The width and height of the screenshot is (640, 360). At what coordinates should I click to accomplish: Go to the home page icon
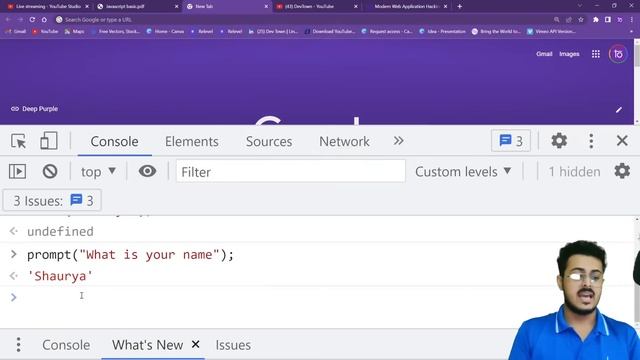click(x=44, y=19)
